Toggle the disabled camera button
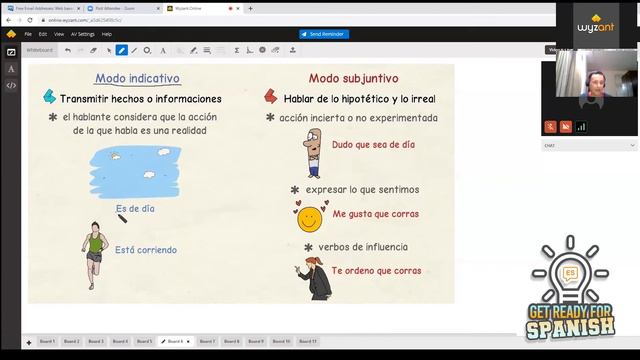Screen dimensions: 640x360 pos(566,127)
